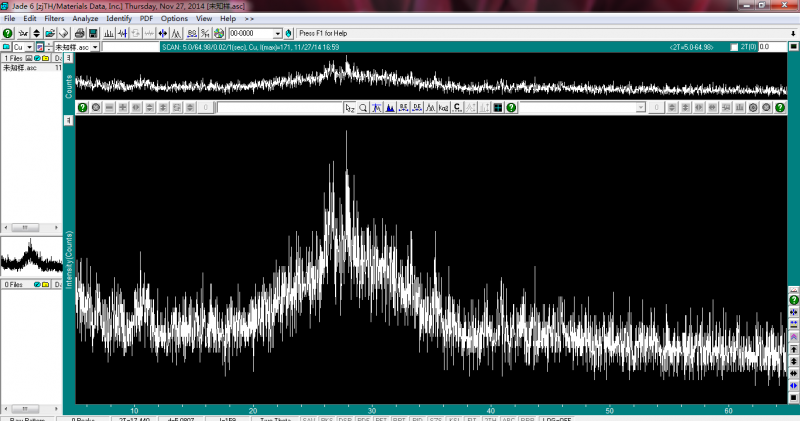Screen dimensions: 800x421
Task: Click the printer icon in toolbar
Action: tap(78, 33)
